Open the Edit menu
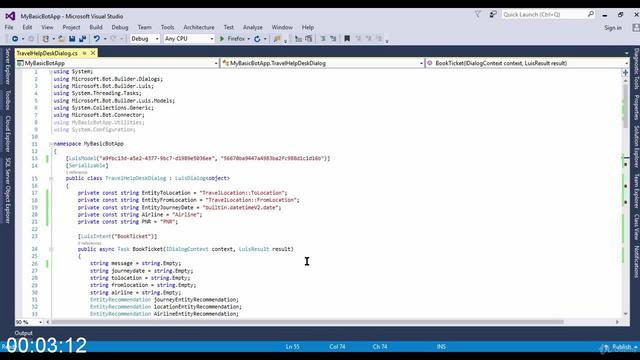 point(27,27)
